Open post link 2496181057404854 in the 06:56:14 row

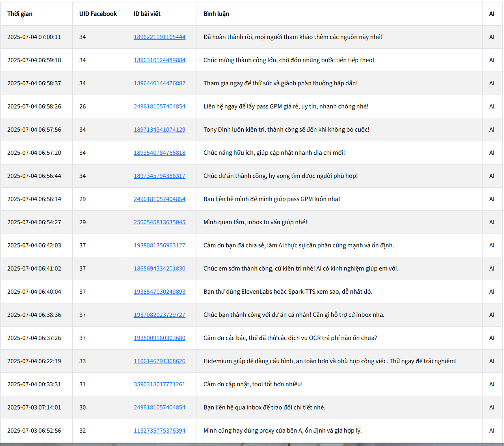point(160,199)
